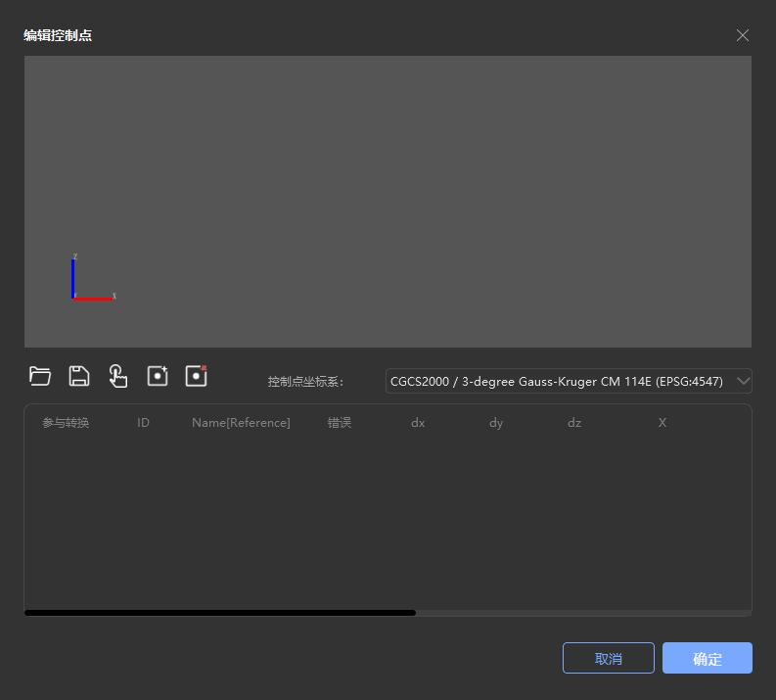Save control points with floppy disk icon

tap(79, 376)
